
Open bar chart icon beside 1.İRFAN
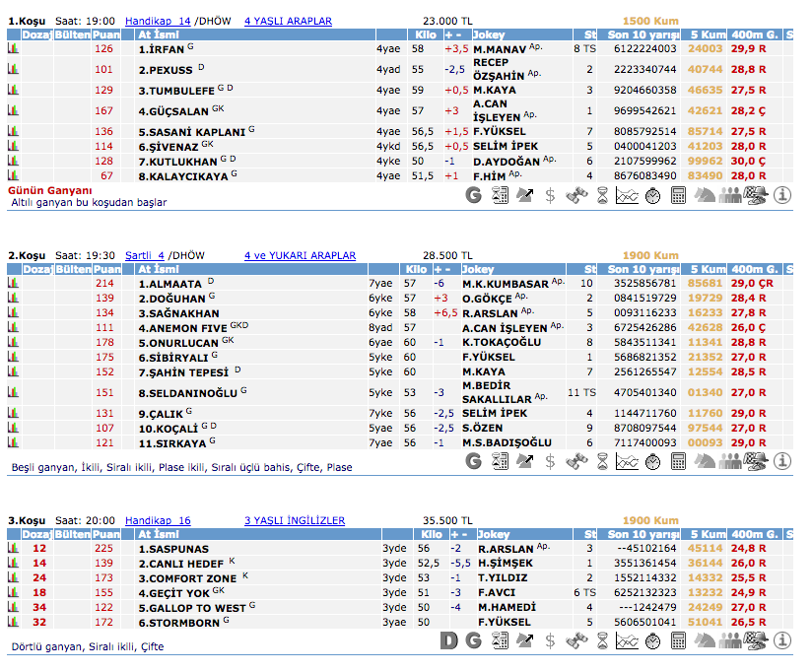[x=14, y=47]
